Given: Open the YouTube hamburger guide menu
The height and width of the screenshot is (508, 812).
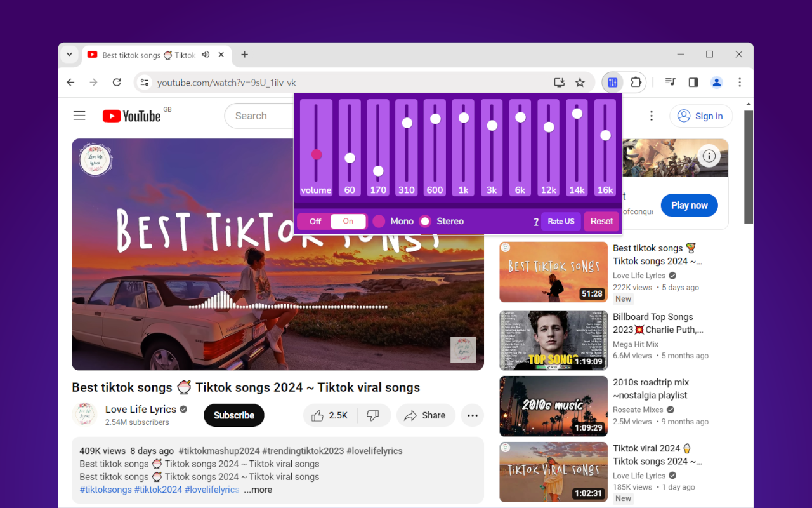Looking at the screenshot, I should click(79, 116).
